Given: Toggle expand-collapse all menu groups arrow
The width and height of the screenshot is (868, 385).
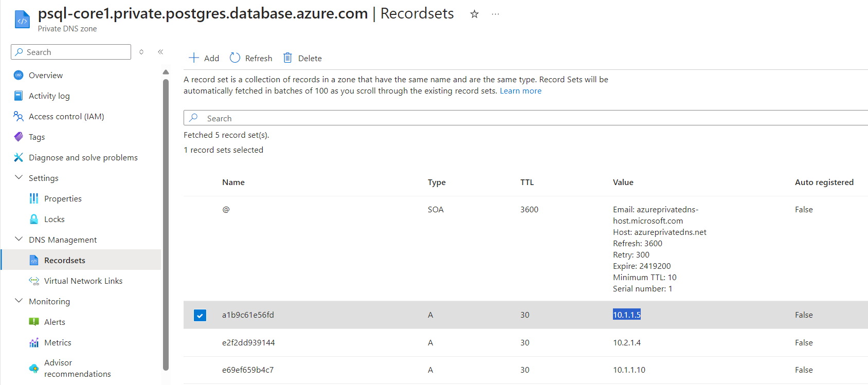Looking at the screenshot, I should tap(141, 52).
